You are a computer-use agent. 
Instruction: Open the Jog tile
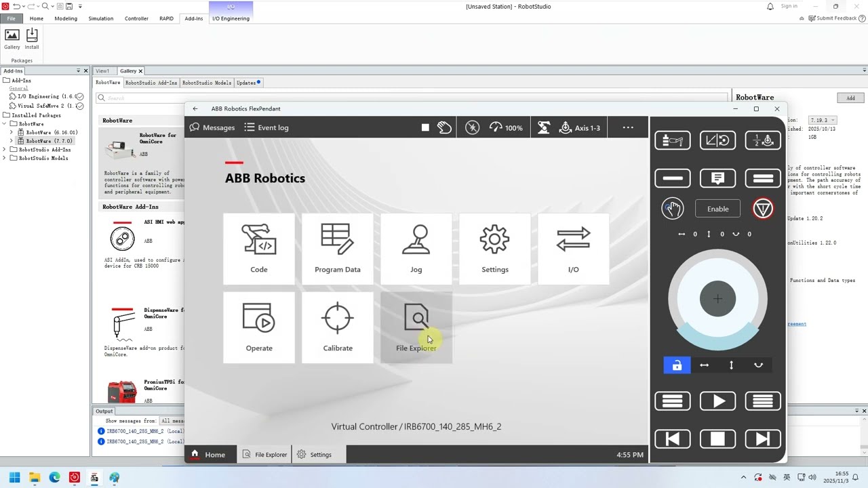click(416, 249)
